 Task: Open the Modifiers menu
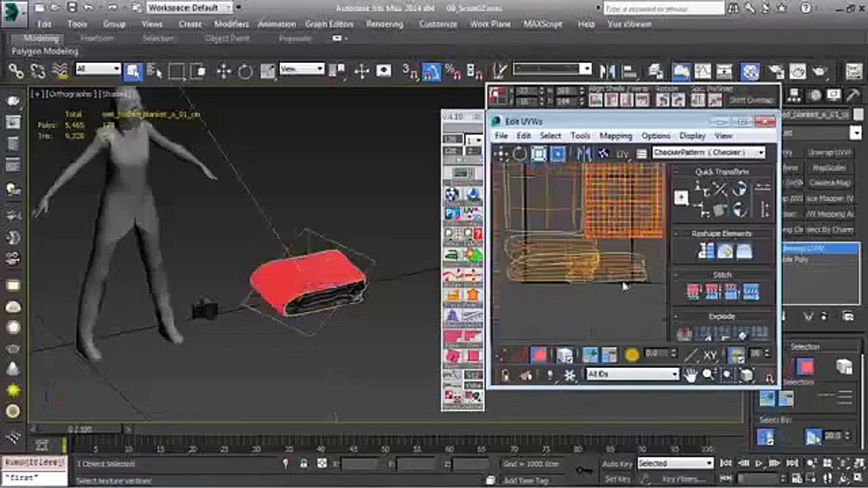231,24
